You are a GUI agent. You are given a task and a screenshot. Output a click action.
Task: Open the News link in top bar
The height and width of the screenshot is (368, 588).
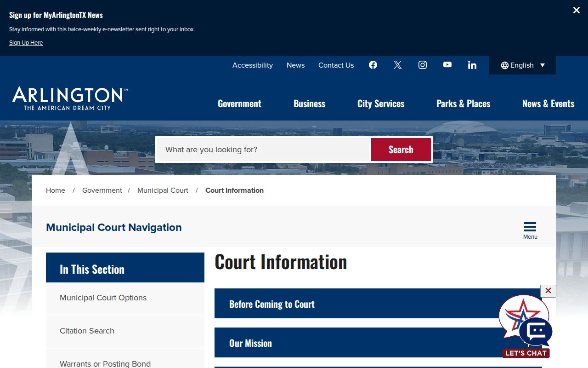point(296,65)
